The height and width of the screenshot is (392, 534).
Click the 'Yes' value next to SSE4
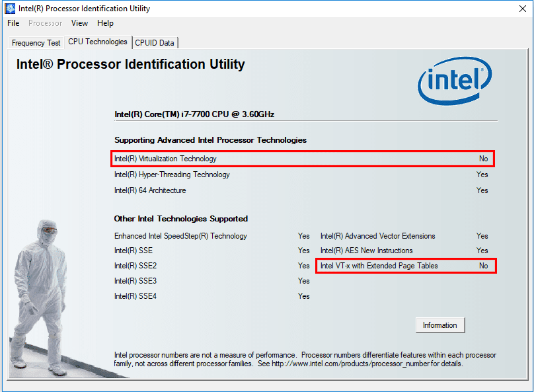coord(303,296)
